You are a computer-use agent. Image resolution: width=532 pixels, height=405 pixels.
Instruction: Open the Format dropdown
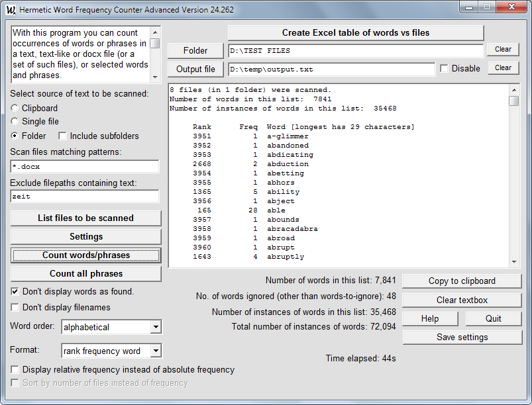156,351
